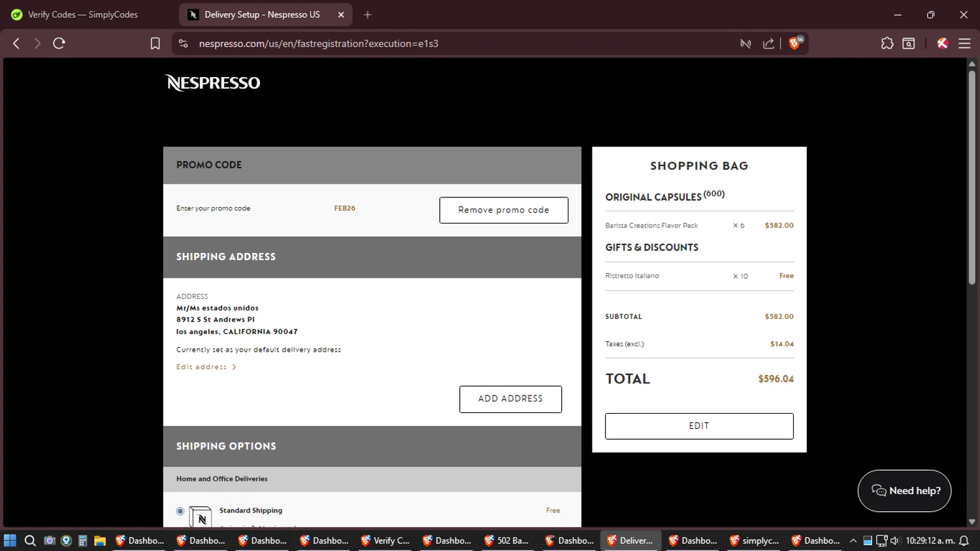This screenshot has width=980, height=551.
Task: Click the 'Home and Office Deliveries' heading
Action: (221, 479)
